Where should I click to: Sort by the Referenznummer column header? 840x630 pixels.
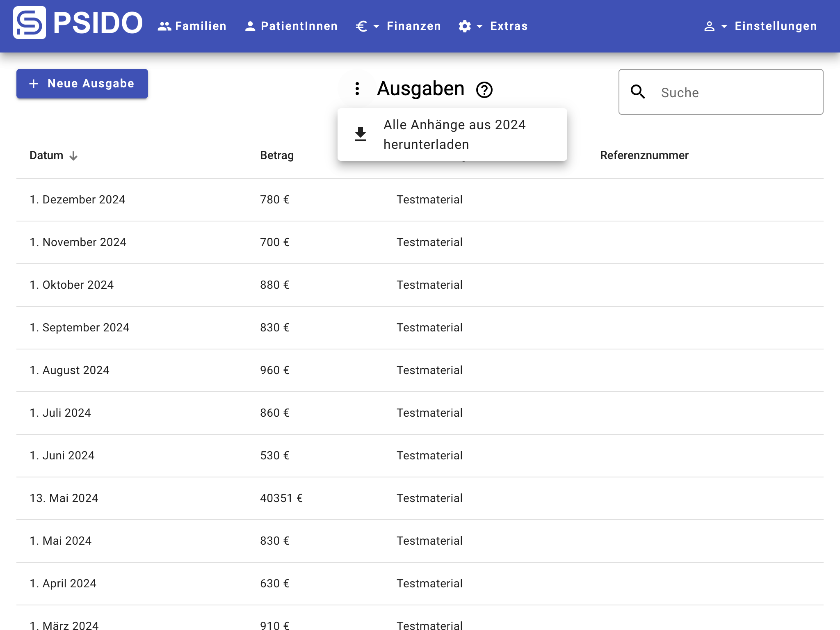tap(644, 155)
